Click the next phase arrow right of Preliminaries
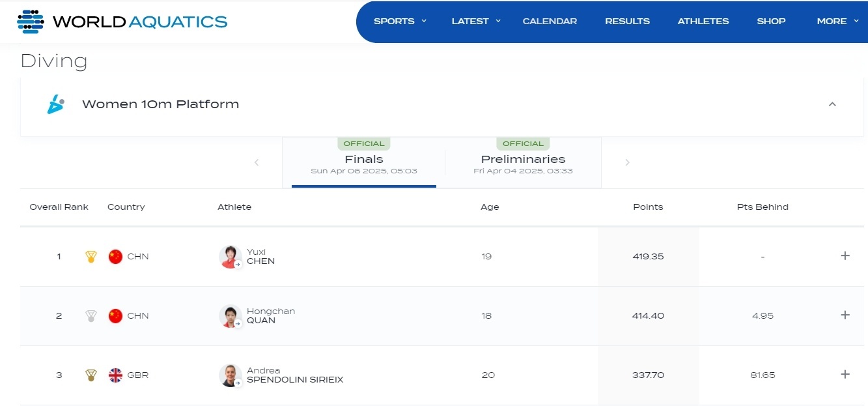The height and width of the screenshot is (406, 868). point(627,163)
